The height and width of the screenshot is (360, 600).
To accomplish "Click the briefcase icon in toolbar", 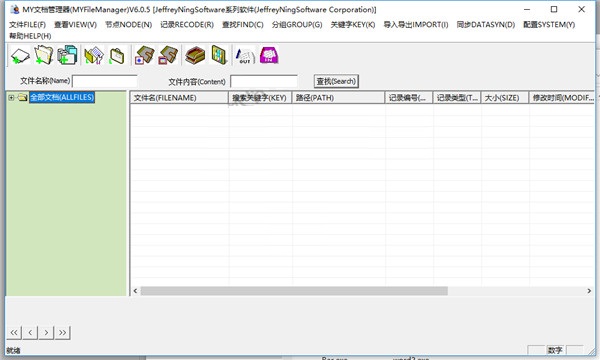I will (117, 55).
